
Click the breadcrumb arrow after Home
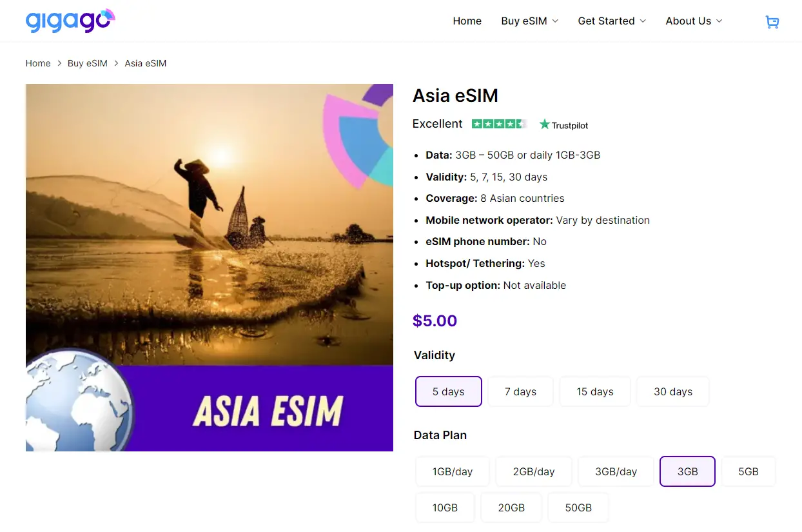(x=59, y=63)
